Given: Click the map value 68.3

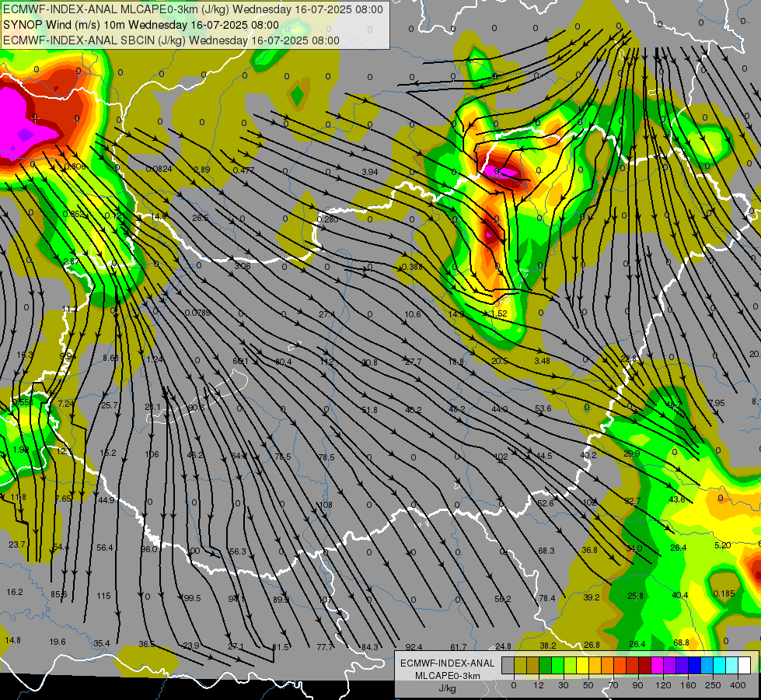Looking at the screenshot, I should (546, 551).
